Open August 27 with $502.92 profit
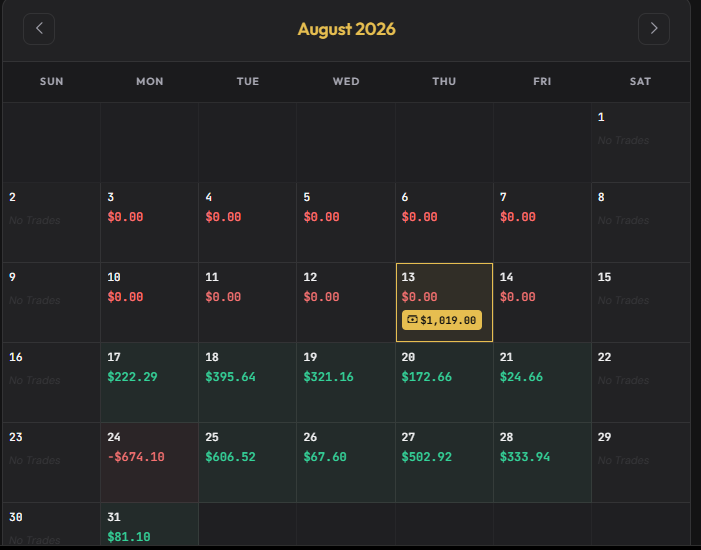This screenshot has height=550, width=701. pos(444,463)
